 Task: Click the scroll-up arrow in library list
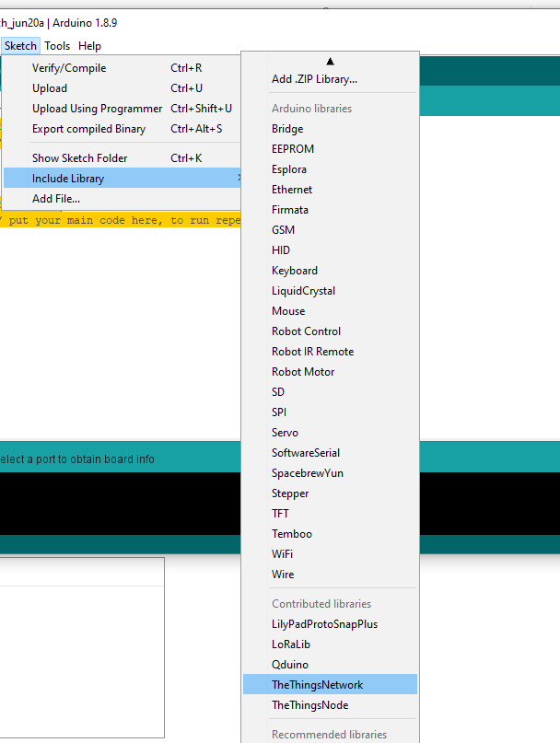pyautogui.click(x=330, y=61)
